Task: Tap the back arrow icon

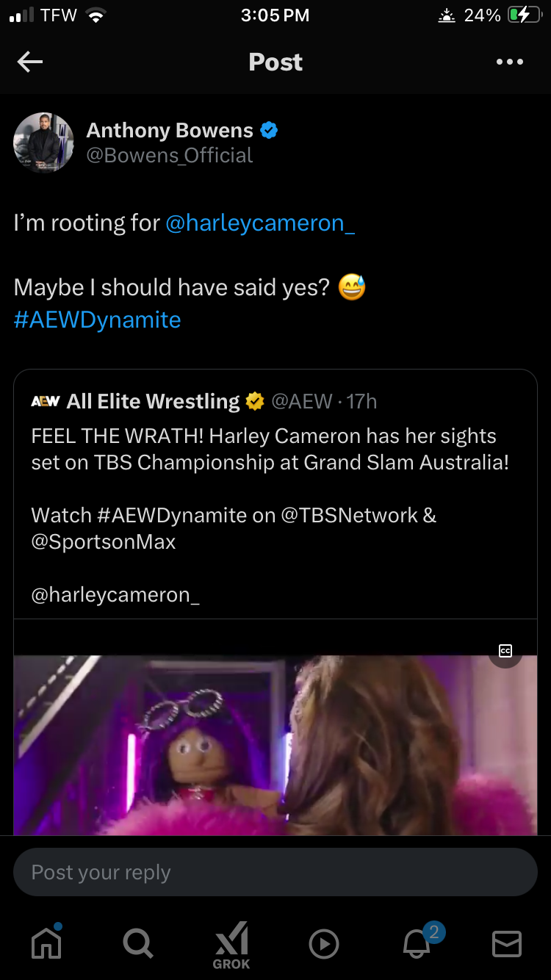Action: pos(30,62)
